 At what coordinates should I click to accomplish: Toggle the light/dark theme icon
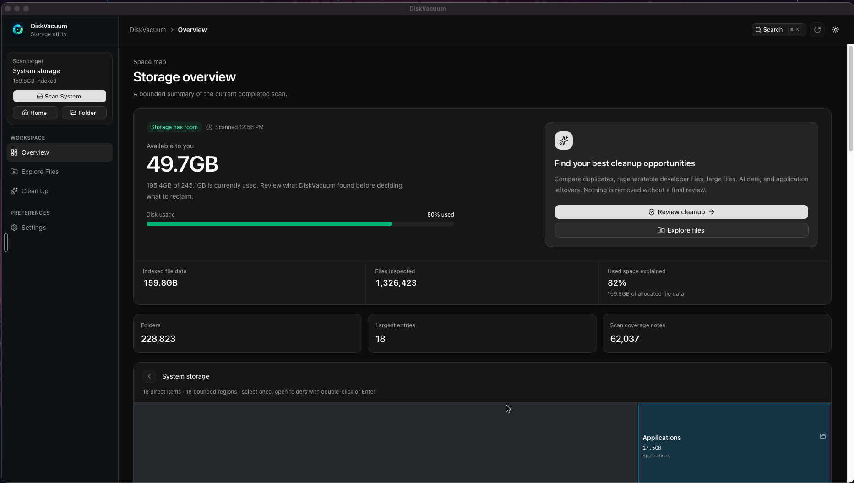[x=836, y=30]
